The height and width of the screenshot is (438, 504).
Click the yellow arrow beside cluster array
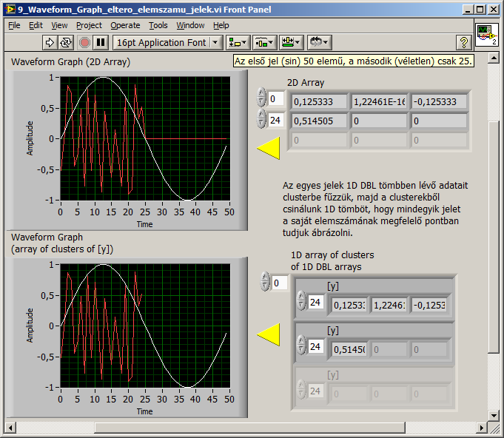(269, 334)
